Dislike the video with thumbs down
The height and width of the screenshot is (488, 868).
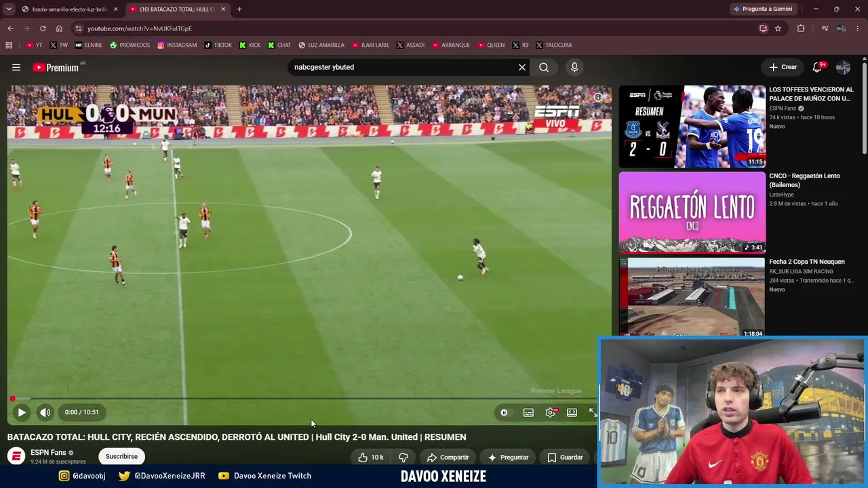coord(403,457)
